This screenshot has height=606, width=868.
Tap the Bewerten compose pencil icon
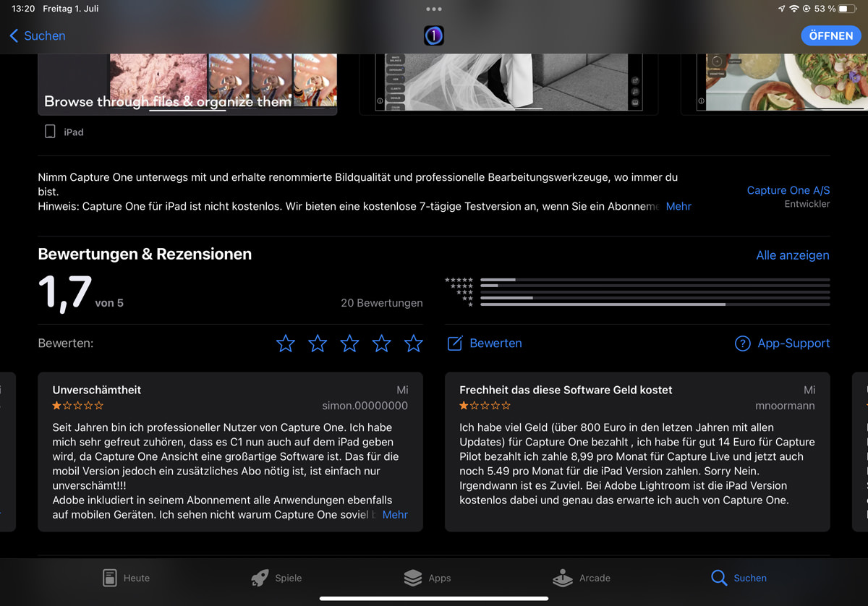[455, 343]
